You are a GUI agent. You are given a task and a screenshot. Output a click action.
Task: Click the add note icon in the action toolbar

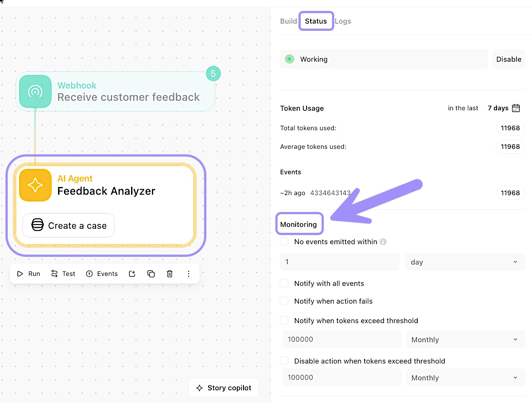[132, 274]
